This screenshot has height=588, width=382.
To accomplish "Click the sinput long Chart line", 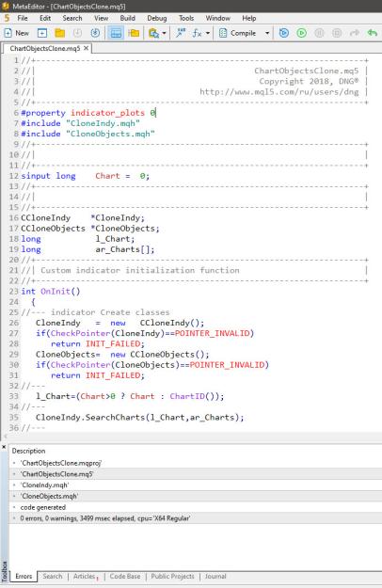I will pos(86,176).
